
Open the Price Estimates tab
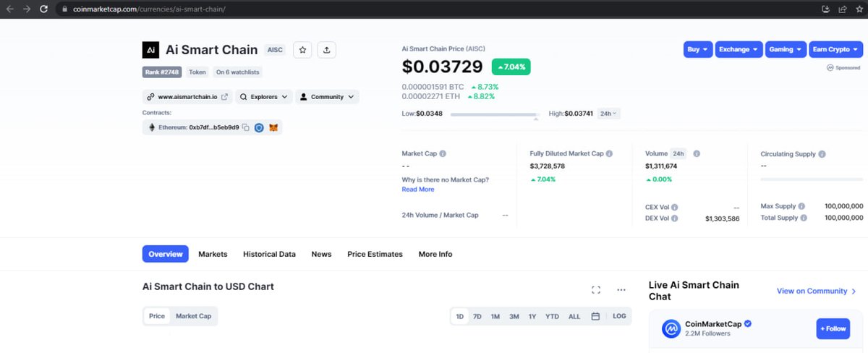coord(375,254)
